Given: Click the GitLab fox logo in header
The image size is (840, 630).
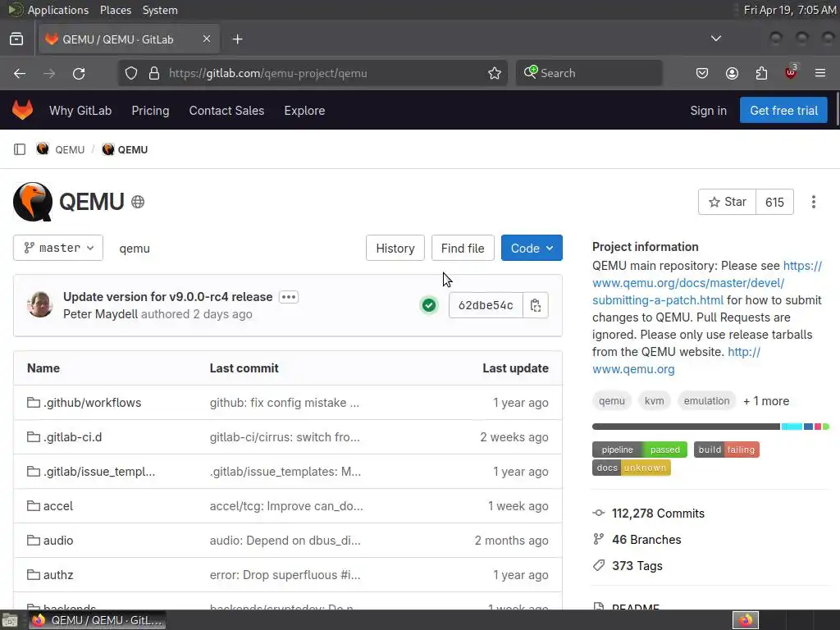Looking at the screenshot, I should pyautogui.click(x=22, y=111).
